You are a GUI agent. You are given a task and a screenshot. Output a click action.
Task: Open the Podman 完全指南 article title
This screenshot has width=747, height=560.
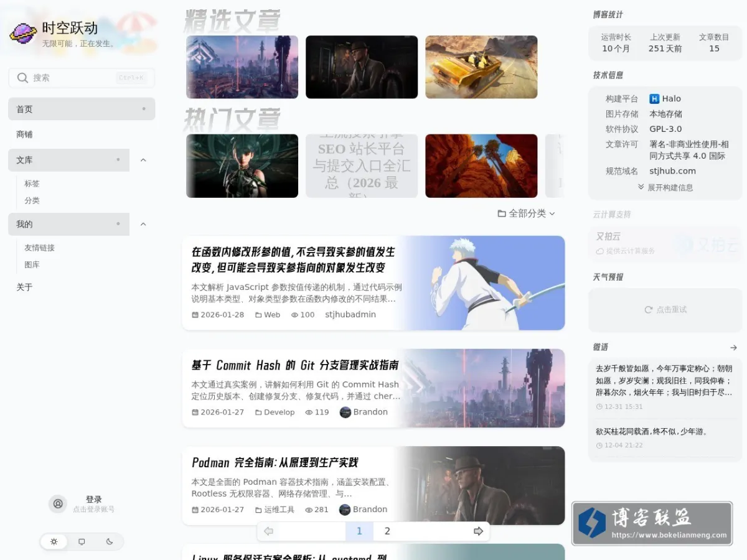(x=275, y=462)
